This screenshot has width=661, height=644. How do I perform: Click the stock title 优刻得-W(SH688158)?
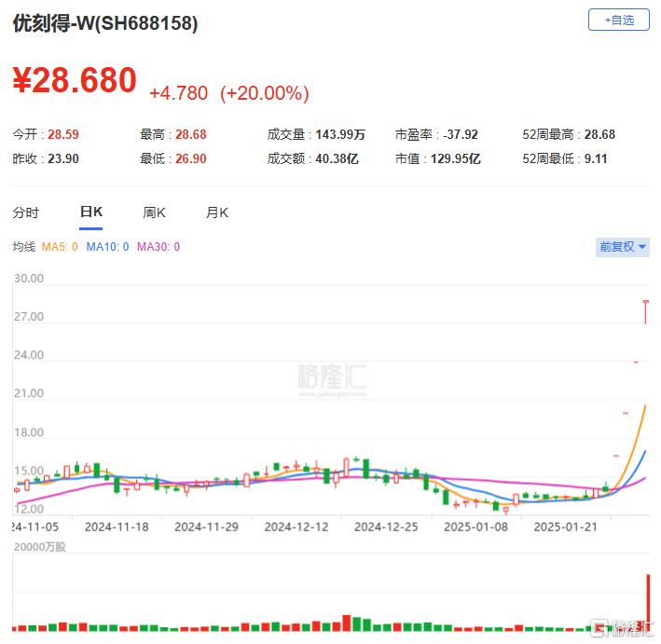(105, 22)
